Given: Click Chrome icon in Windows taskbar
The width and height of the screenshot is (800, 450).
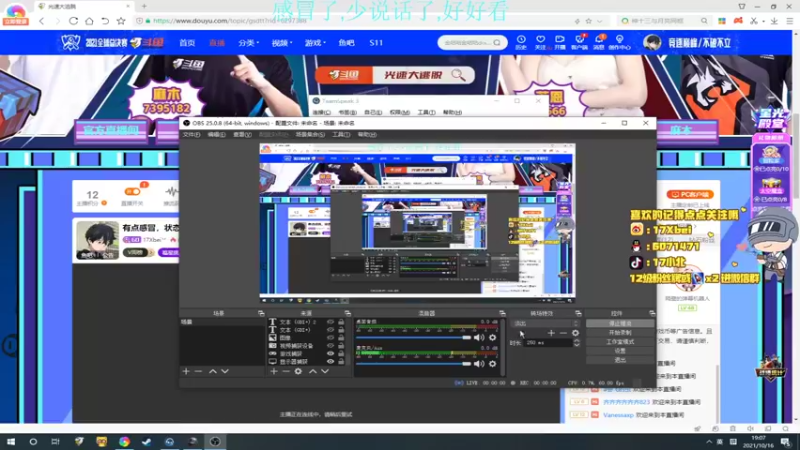Looking at the screenshot, I should pos(124,442).
